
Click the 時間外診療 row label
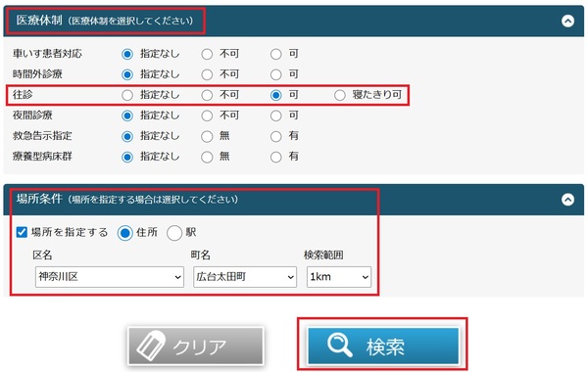[x=37, y=74]
